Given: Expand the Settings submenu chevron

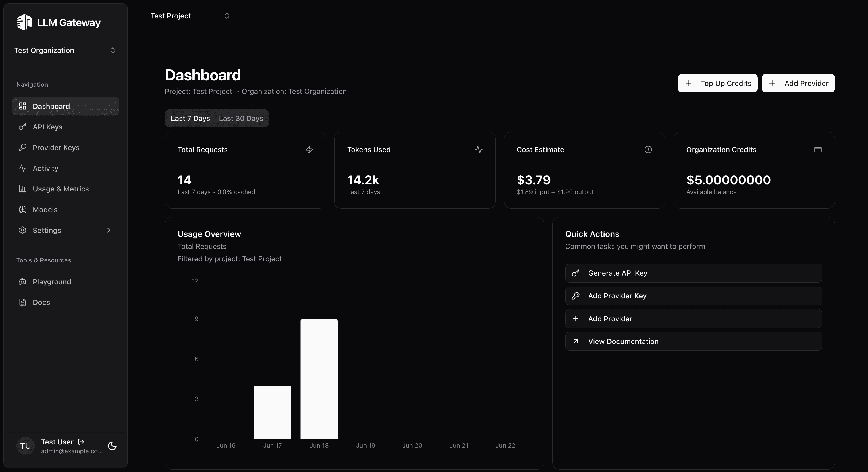Looking at the screenshot, I should [x=109, y=230].
